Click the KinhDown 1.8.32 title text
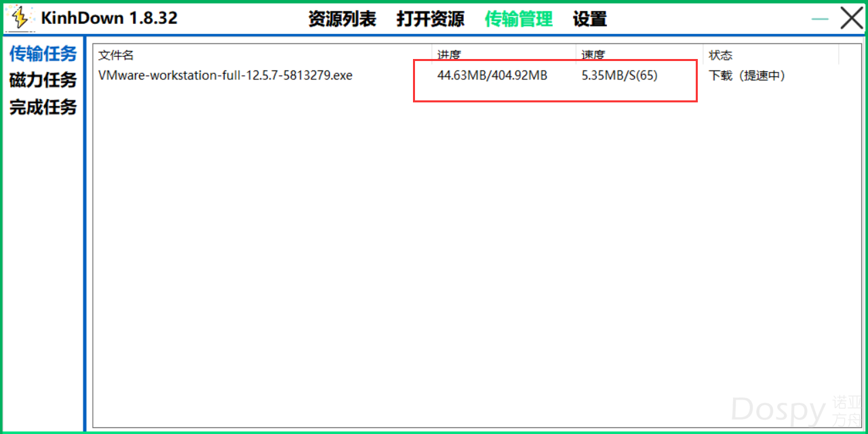Image resolution: width=868 pixels, height=434 pixels. (109, 18)
